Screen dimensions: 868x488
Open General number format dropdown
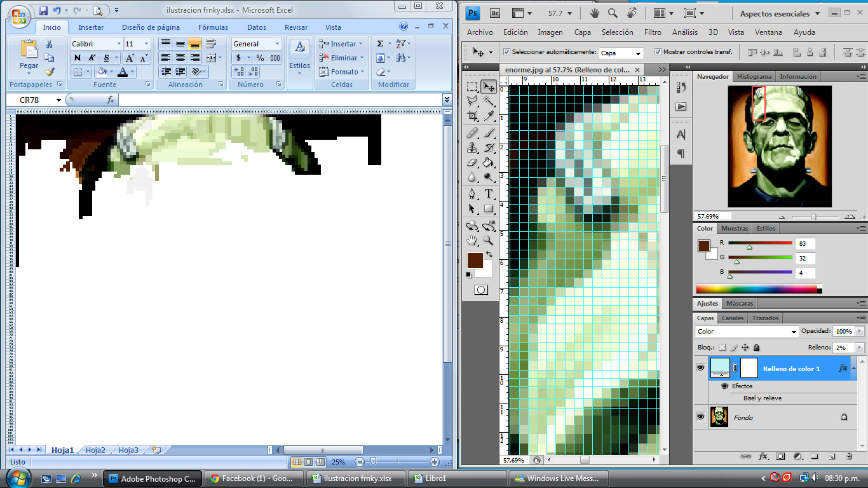pyautogui.click(x=278, y=44)
